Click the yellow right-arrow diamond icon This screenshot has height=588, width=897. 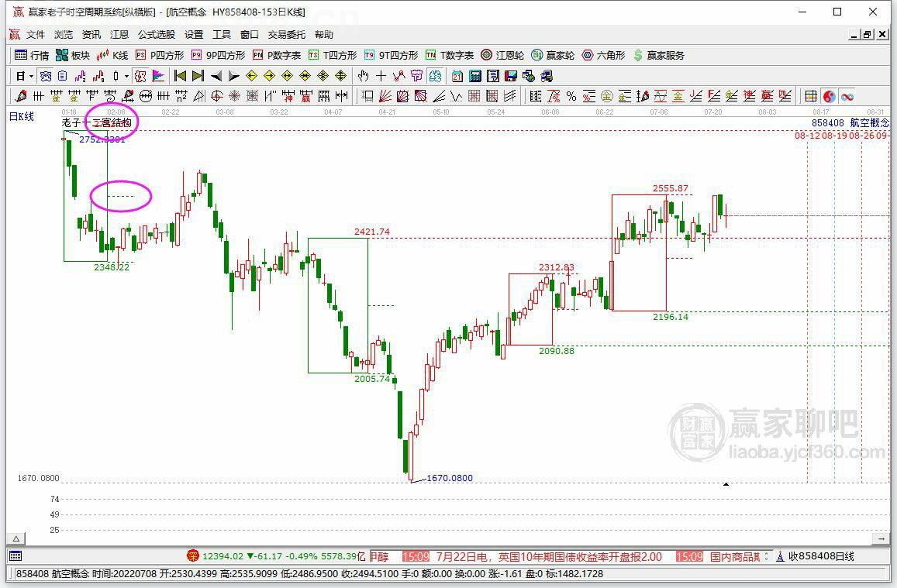(270, 76)
